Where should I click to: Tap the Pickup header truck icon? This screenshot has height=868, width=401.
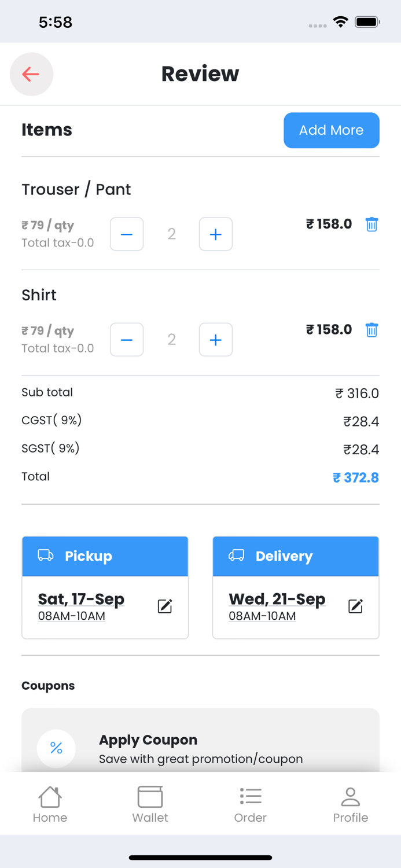coord(45,556)
